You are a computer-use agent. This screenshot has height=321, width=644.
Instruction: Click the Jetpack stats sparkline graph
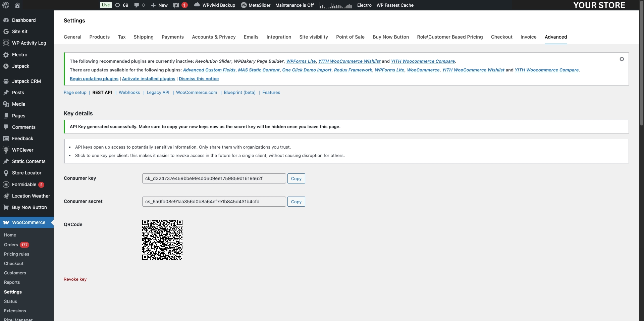[x=335, y=5]
